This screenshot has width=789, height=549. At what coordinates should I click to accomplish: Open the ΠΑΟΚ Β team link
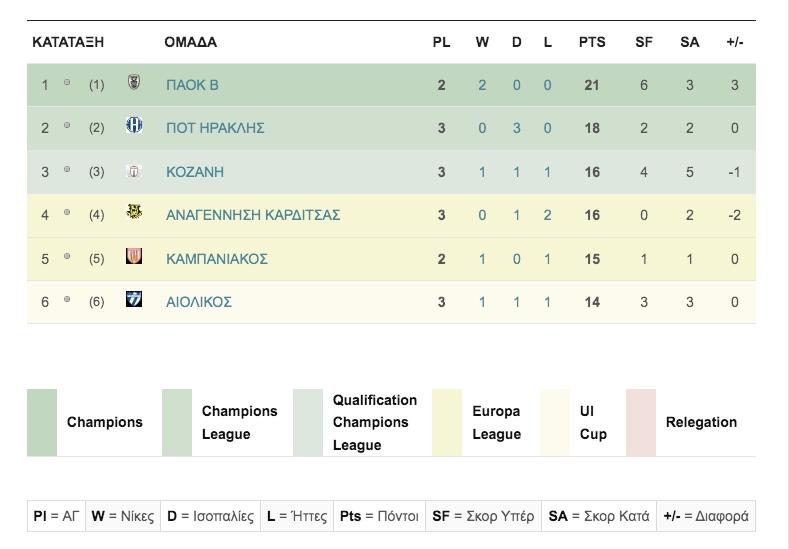pos(192,85)
